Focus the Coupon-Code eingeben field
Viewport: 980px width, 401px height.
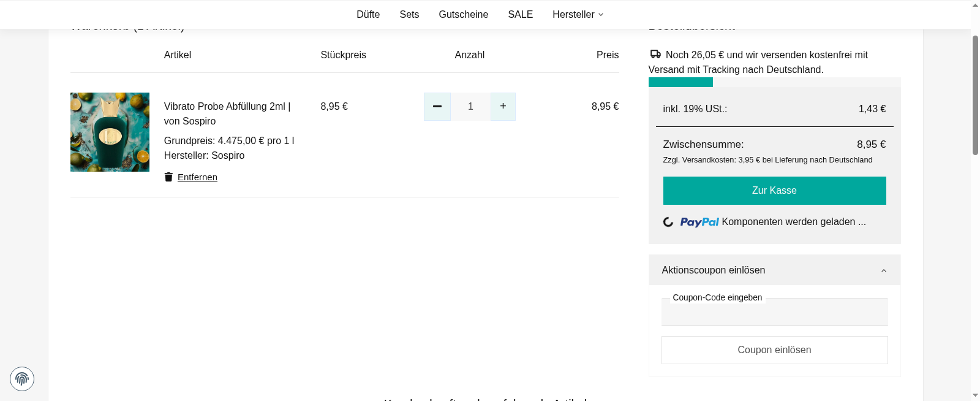(774, 315)
